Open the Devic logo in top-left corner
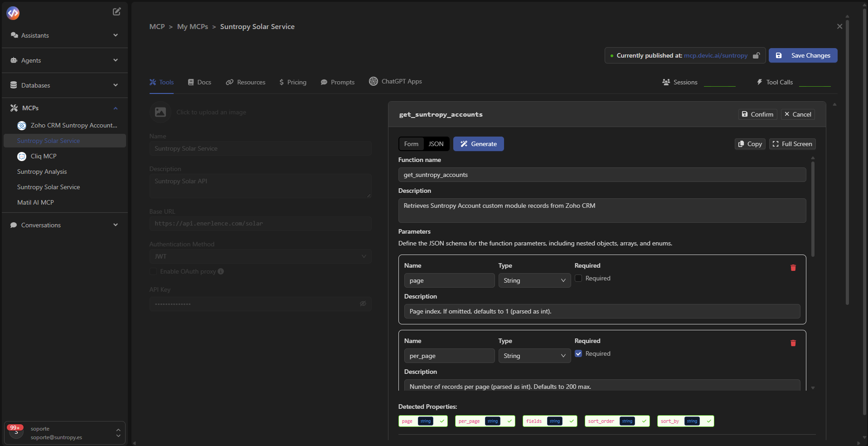 pyautogui.click(x=13, y=13)
